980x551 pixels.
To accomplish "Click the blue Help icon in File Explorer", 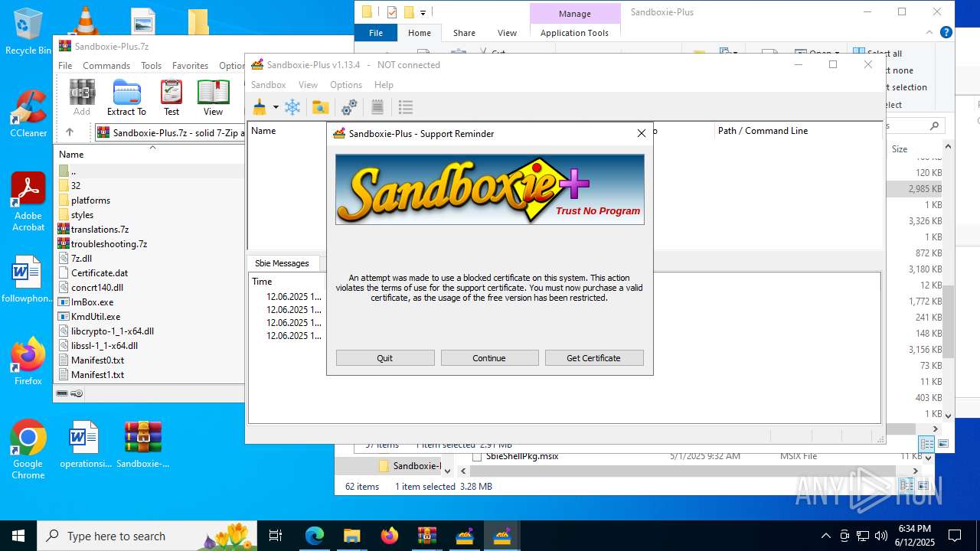I will [946, 33].
